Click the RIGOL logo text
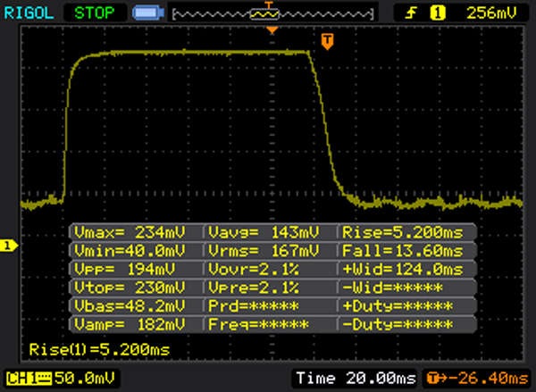Image resolution: width=536 pixels, height=392 pixels. click(x=29, y=13)
